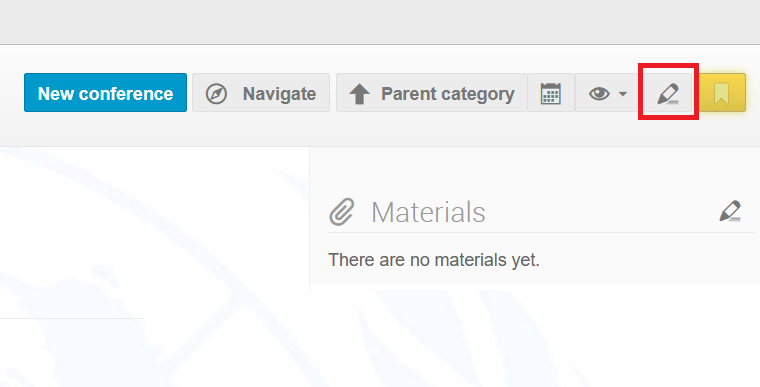Click the gray header bar at the top
This screenshot has width=760, height=387.
tap(380, 22)
